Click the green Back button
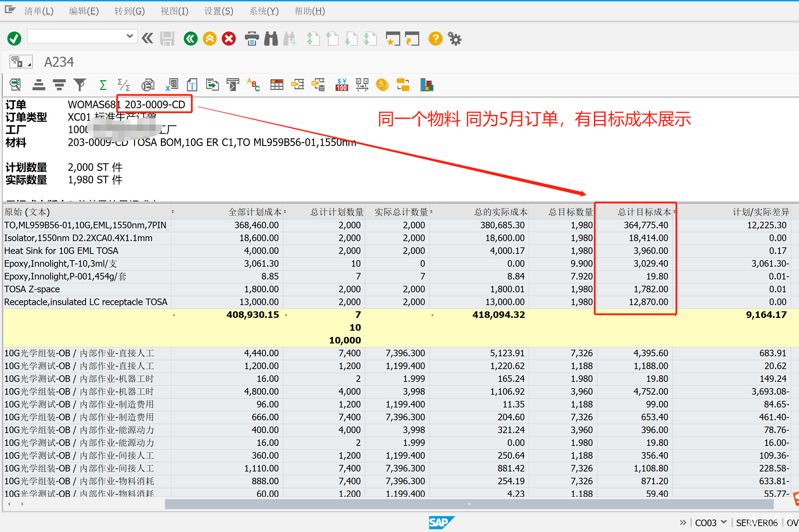The height and width of the screenshot is (532, 799). 191,38
